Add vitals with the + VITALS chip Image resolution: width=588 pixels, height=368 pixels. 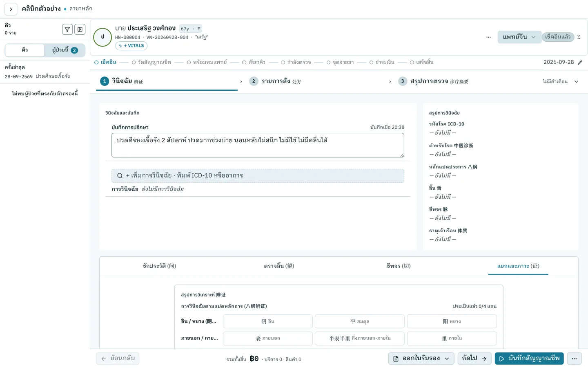(131, 46)
